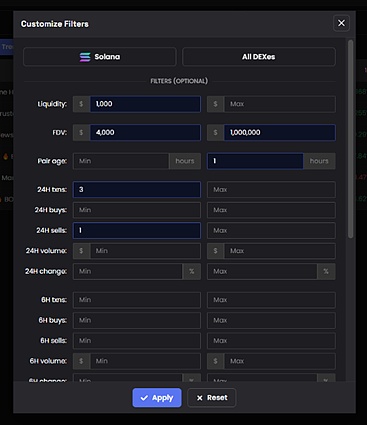Open the Solana chain selector
The height and width of the screenshot is (425, 367).
point(100,57)
